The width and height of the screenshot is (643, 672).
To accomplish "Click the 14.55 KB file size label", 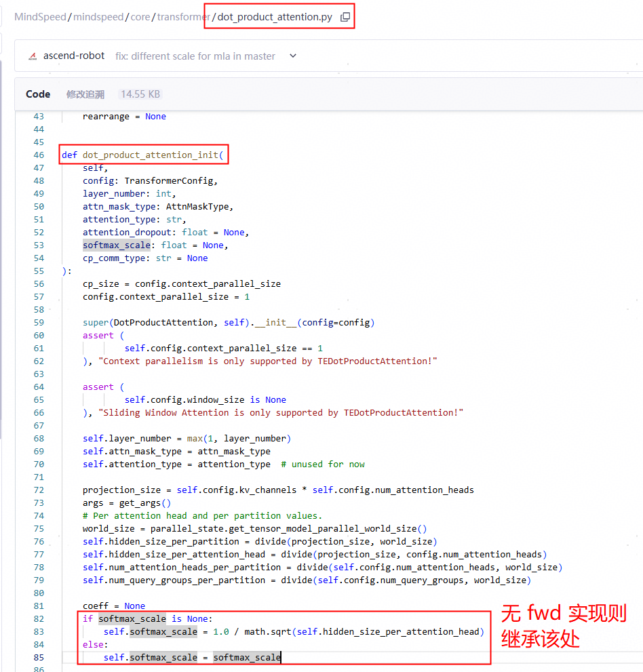I will pos(140,94).
